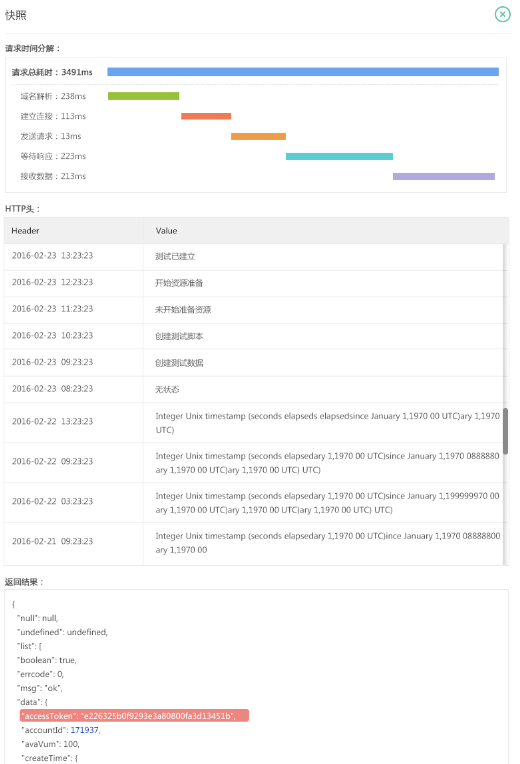This screenshot has height=764, width=520.
Task: Click the 2016-02-23 08:23:23 row
Action: [x=253, y=389]
